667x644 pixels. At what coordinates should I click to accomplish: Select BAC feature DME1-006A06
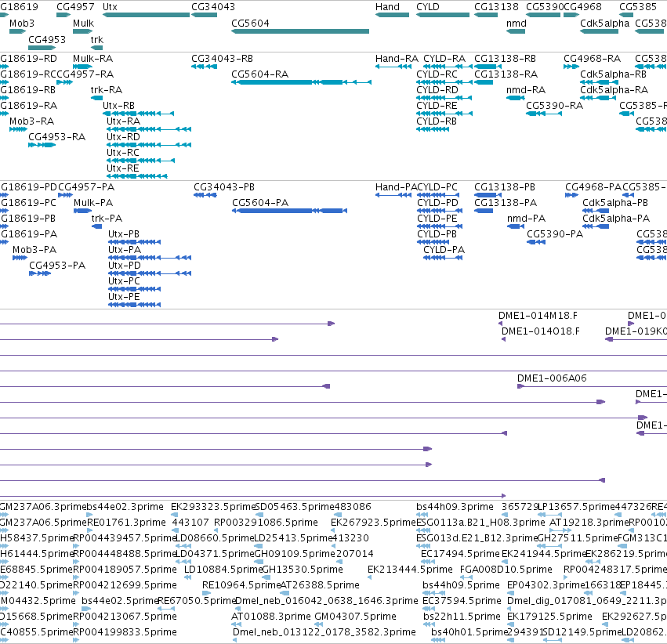coord(592,386)
